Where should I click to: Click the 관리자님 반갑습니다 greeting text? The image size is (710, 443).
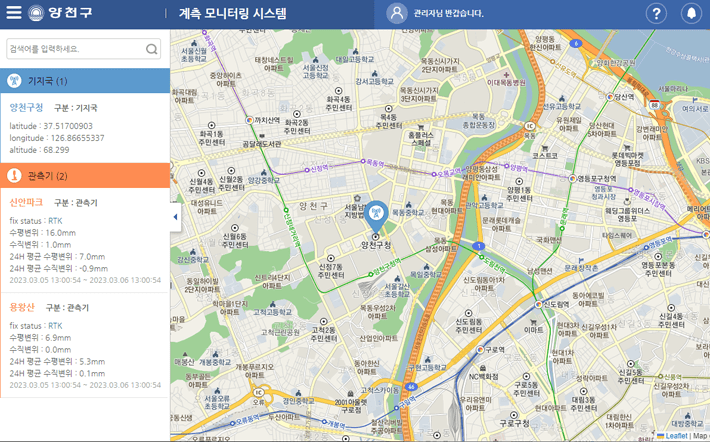click(x=448, y=14)
